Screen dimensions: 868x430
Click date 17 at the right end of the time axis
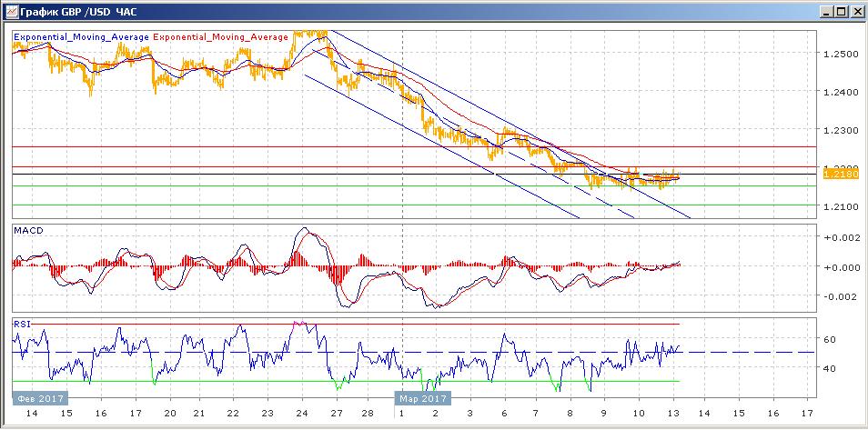point(807,413)
